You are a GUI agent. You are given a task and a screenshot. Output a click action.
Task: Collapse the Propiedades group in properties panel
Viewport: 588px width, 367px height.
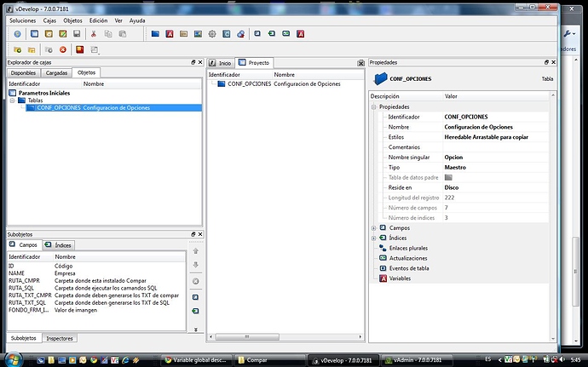(x=374, y=106)
